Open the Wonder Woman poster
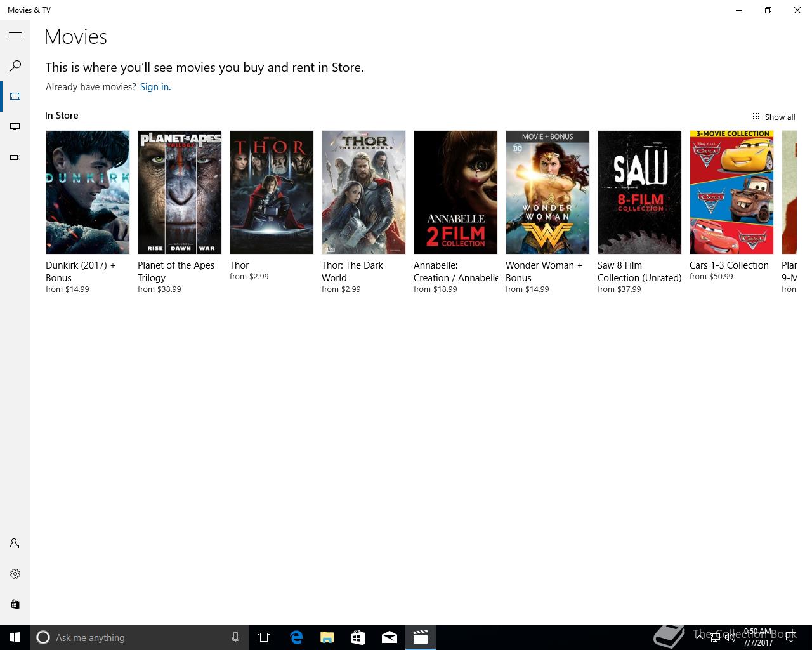The image size is (812, 650). (x=547, y=192)
